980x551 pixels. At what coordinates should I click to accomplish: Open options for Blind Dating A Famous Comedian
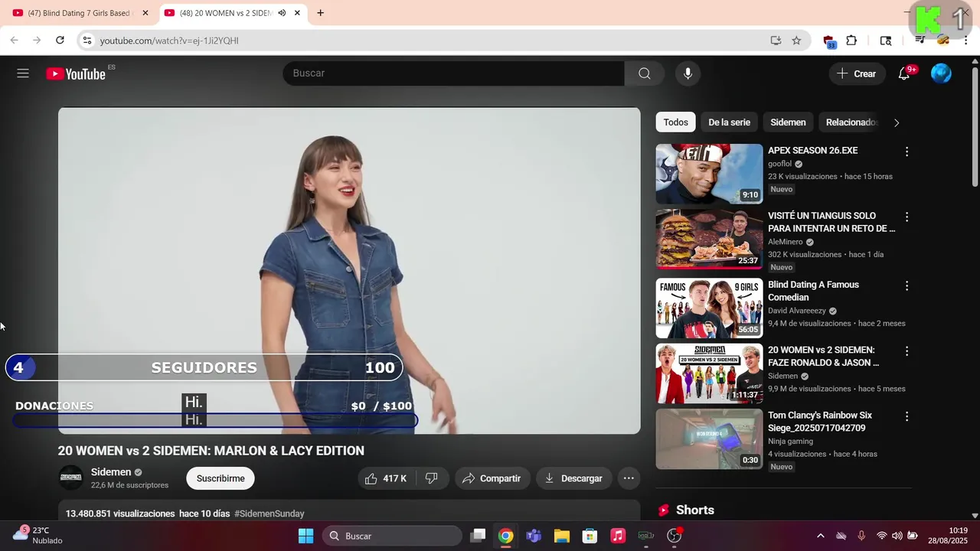pyautogui.click(x=906, y=285)
